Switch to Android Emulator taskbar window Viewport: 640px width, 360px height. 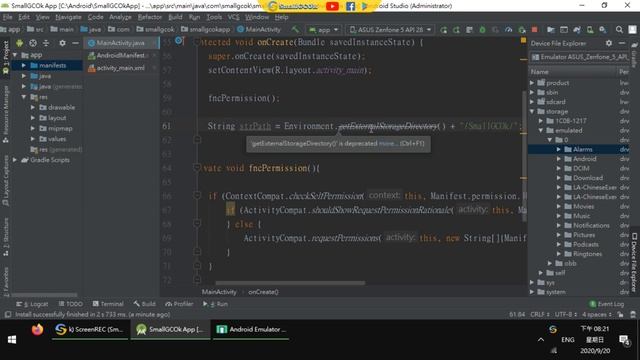coord(251,329)
